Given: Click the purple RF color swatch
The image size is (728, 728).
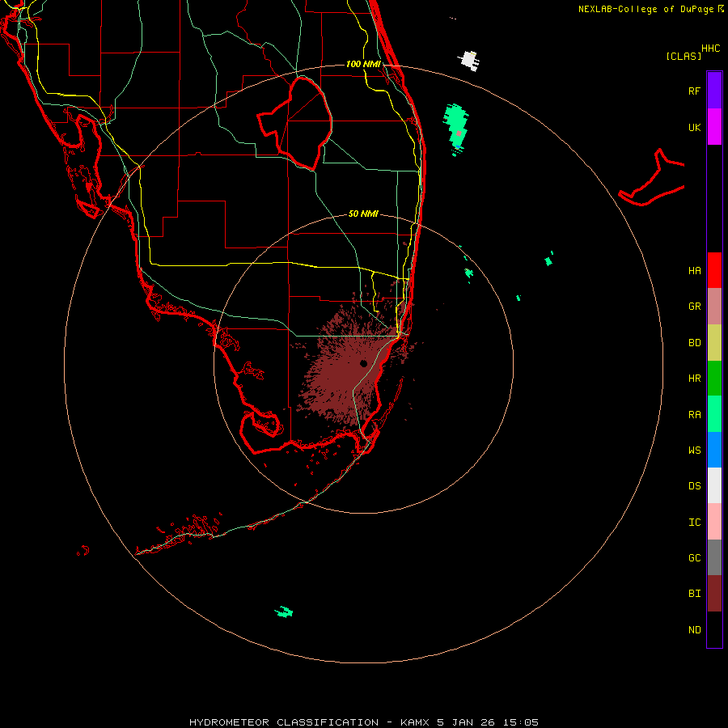Looking at the screenshot, I should click(714, 91).
